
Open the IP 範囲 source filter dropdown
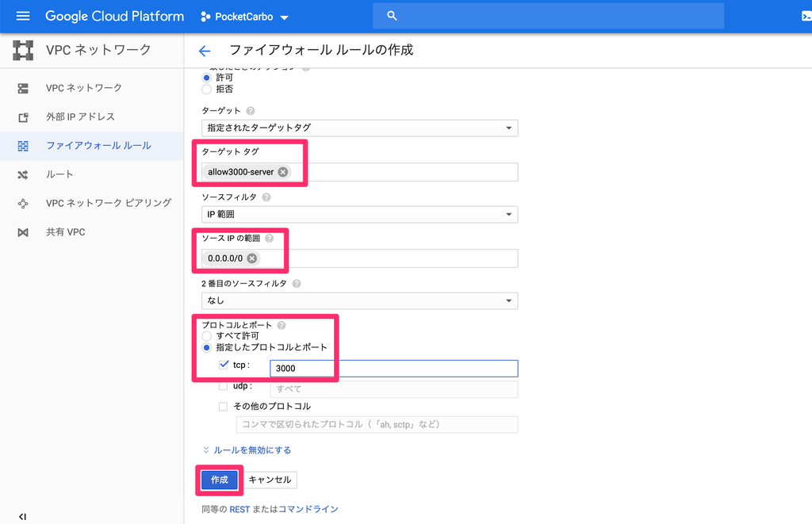[x=359, y=214]
